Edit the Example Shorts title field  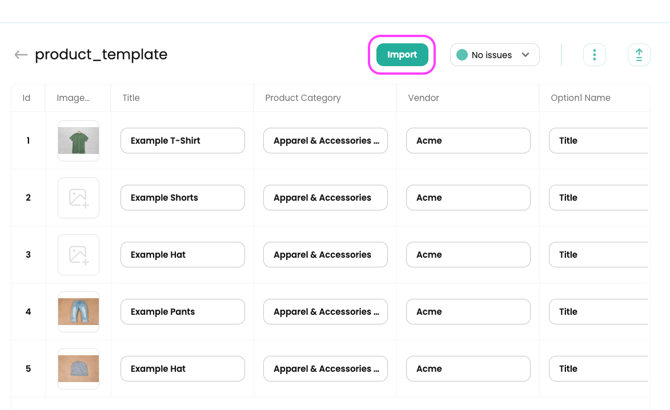pos(182,198)
